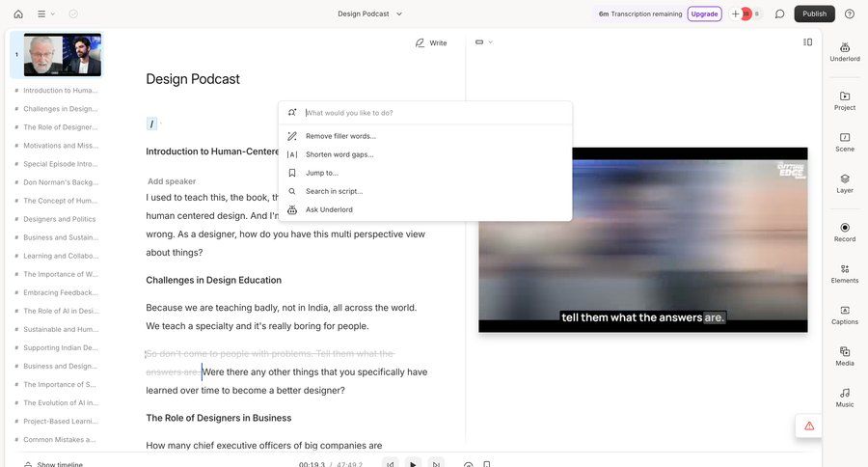868x467 pixels.
Task: Click the Design Podcast script title
Action: (193, 79)
